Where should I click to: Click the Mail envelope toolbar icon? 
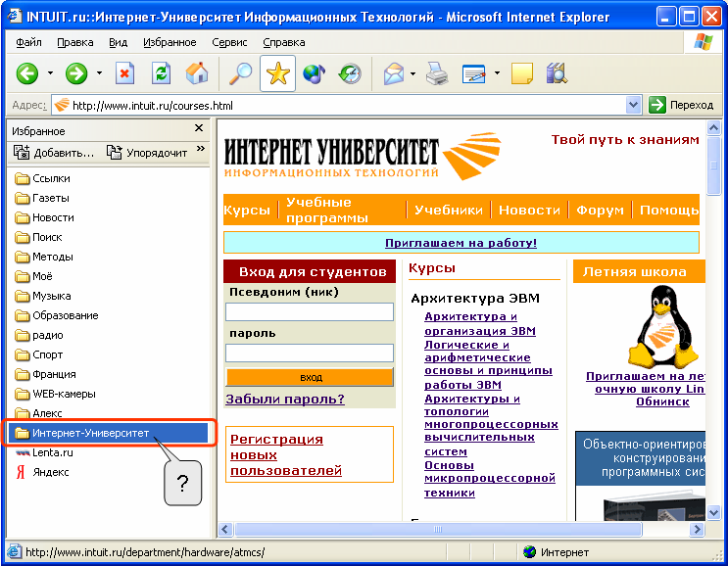click(x=393, y=73)
